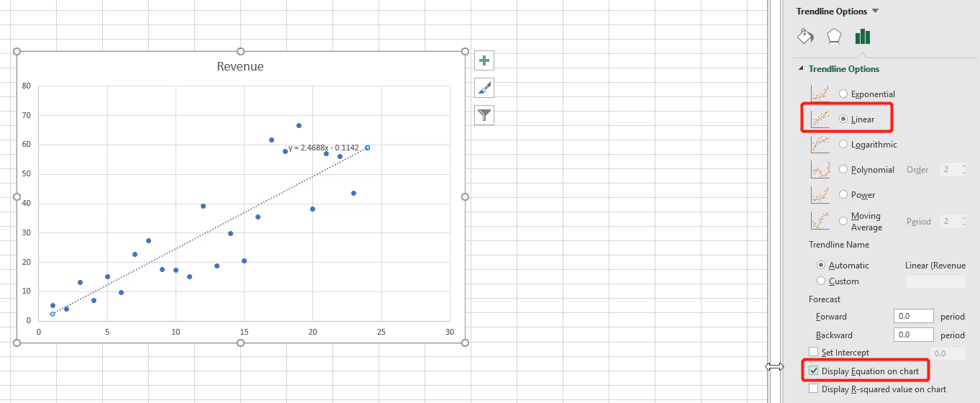Click the chart's left-middle resize handle
Image resolution: width=980 pixels, height=403 pixels.
click(17, 196)
